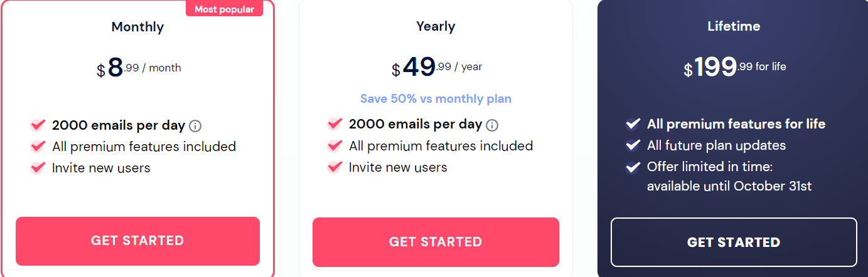Click Monthly all premium features checkmark
This screenshot has width=868, height=277.
point(38,147)
